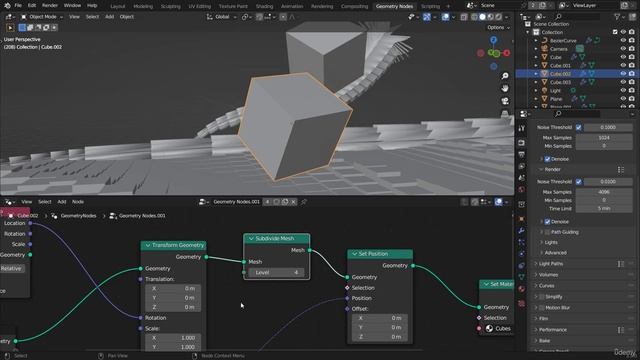The image size is (640, 360).
Task: Open the Object Data mesh tab icon
Action: point(522,277)
